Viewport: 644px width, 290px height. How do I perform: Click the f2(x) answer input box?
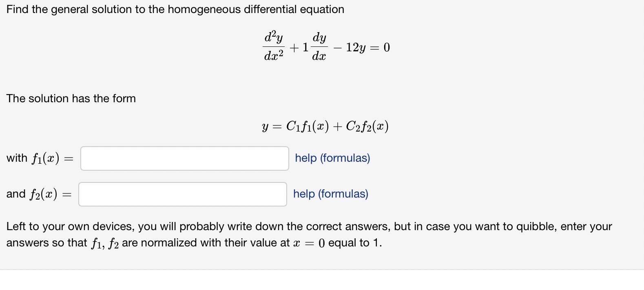(183, 194)
